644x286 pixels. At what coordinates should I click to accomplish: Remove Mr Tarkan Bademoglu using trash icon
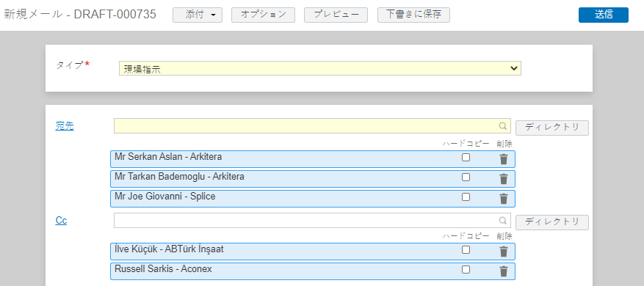click(504, 179)
